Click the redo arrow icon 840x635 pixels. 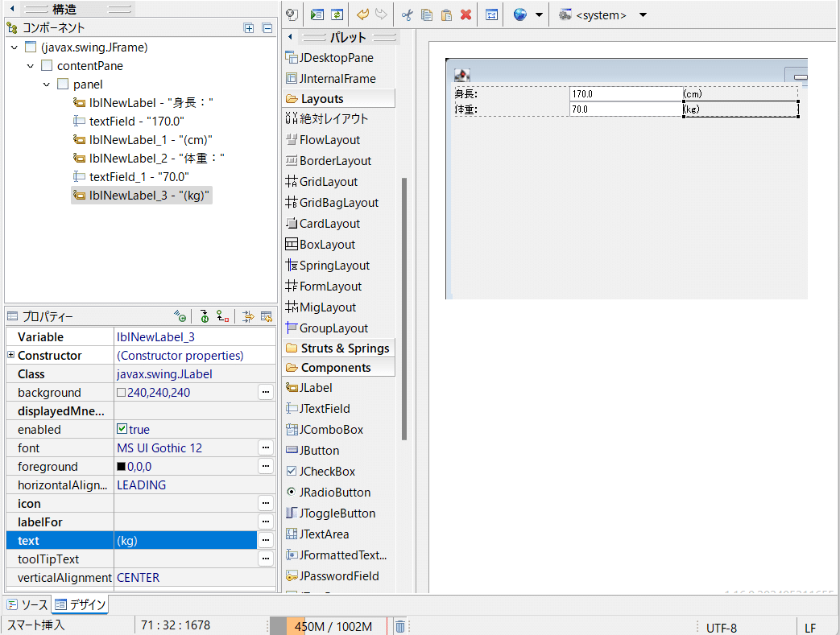point(381,14)
